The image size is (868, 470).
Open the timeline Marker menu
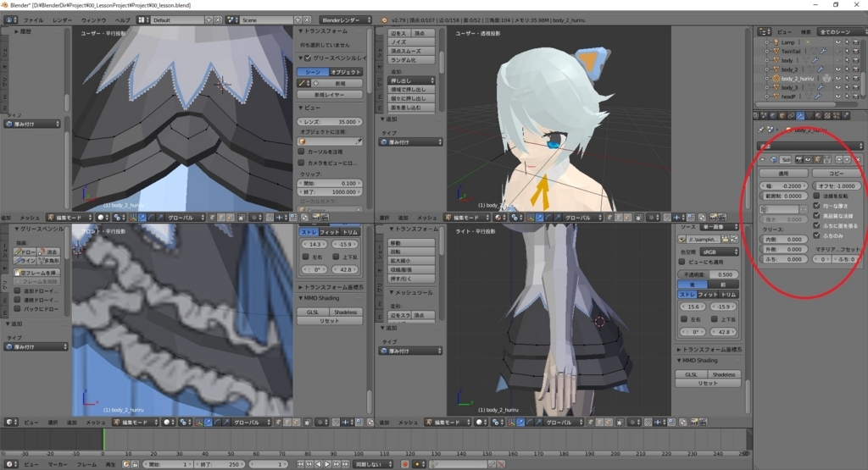pos(58,464)
